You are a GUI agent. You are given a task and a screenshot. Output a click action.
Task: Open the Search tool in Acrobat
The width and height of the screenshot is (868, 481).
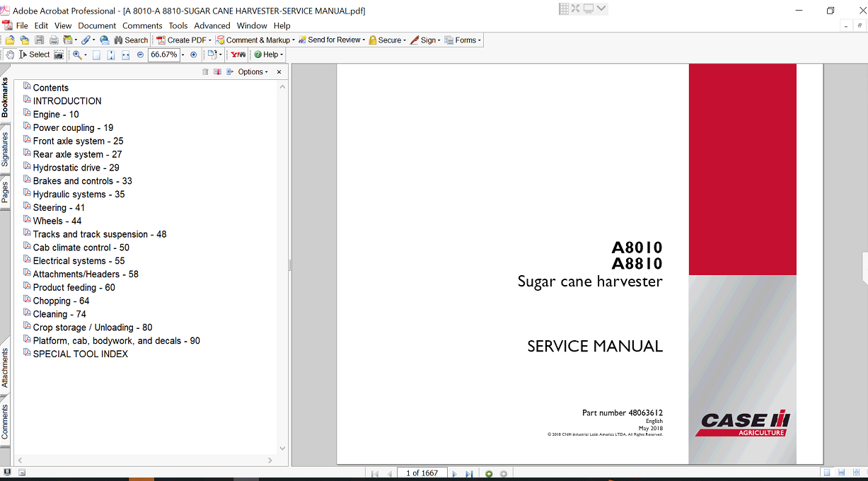pos(131,40)
